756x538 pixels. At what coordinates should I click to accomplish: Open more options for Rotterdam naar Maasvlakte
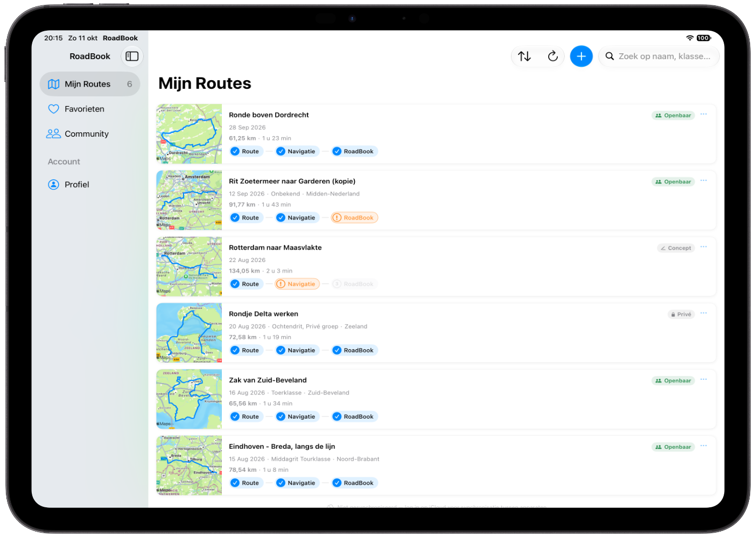704,247
